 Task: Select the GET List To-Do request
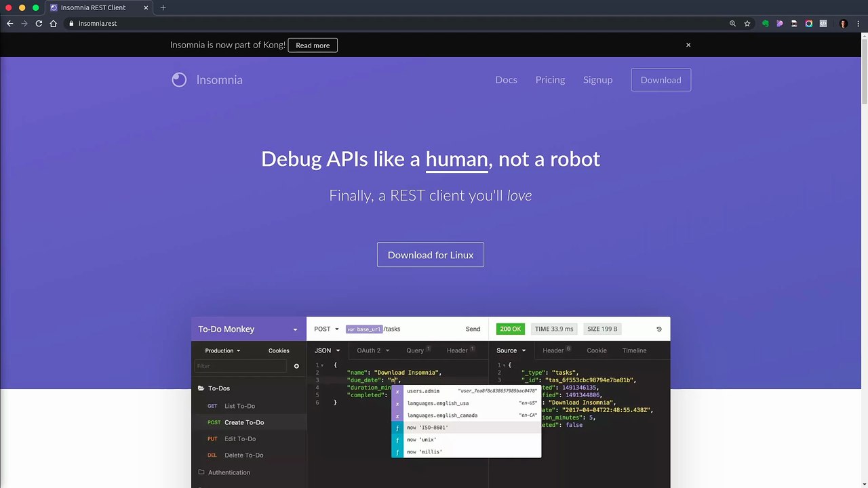(249, 406)
